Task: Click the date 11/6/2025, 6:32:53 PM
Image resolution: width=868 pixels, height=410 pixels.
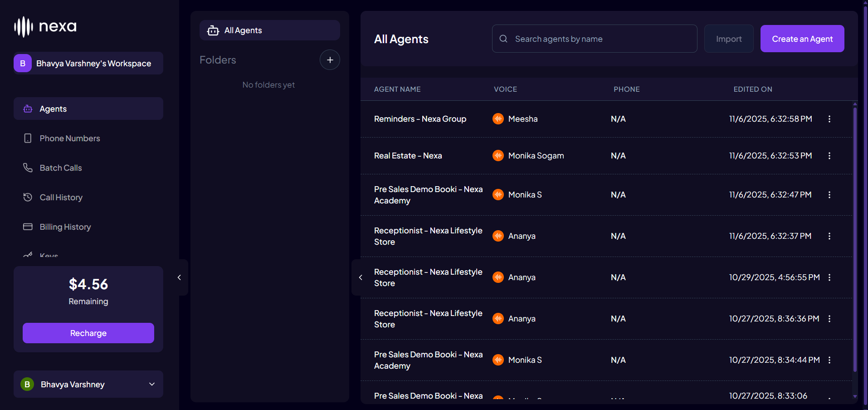Action: tap(770, 156)
